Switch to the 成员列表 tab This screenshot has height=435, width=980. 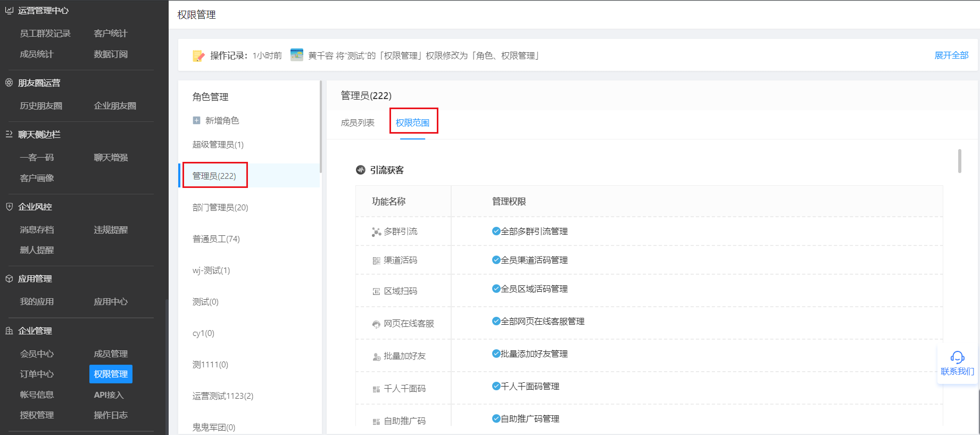358,122
